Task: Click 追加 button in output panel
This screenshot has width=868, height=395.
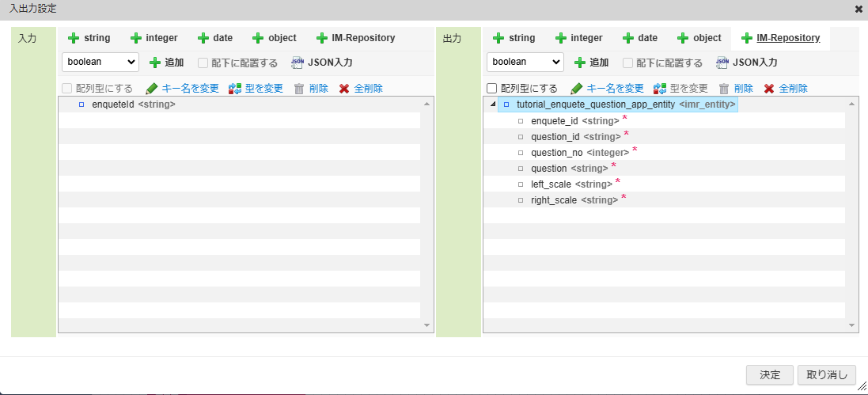Action: point(592,63)
